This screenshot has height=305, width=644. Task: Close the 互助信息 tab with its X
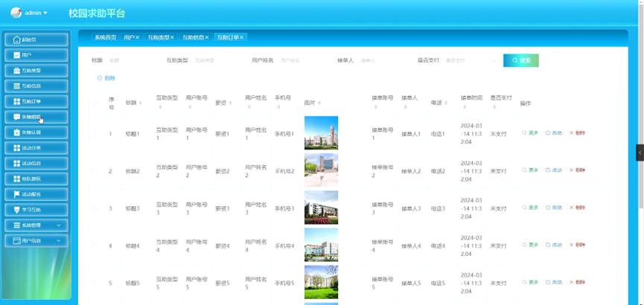(x=206, y=37)
